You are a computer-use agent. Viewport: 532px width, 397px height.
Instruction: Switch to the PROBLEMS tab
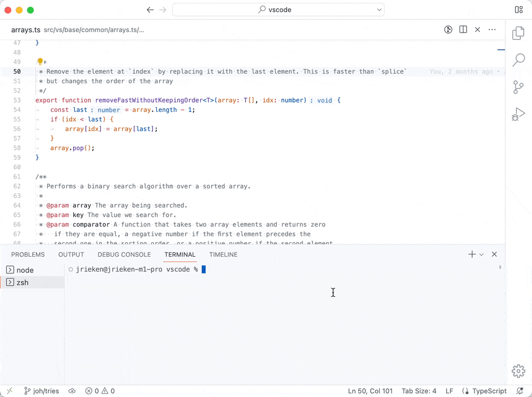pyautogui.click(x=29, y=255)
